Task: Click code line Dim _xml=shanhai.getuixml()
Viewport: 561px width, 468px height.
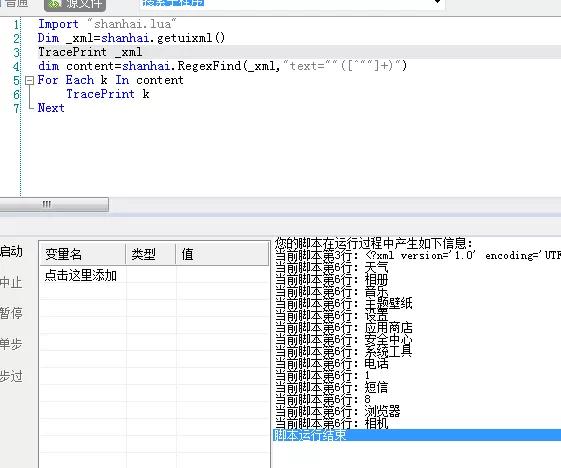Action: coord(131,38)
